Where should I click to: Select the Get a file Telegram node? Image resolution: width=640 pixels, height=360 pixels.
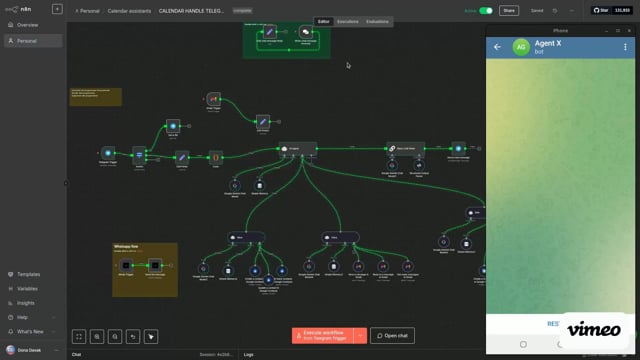pos(173,126)
